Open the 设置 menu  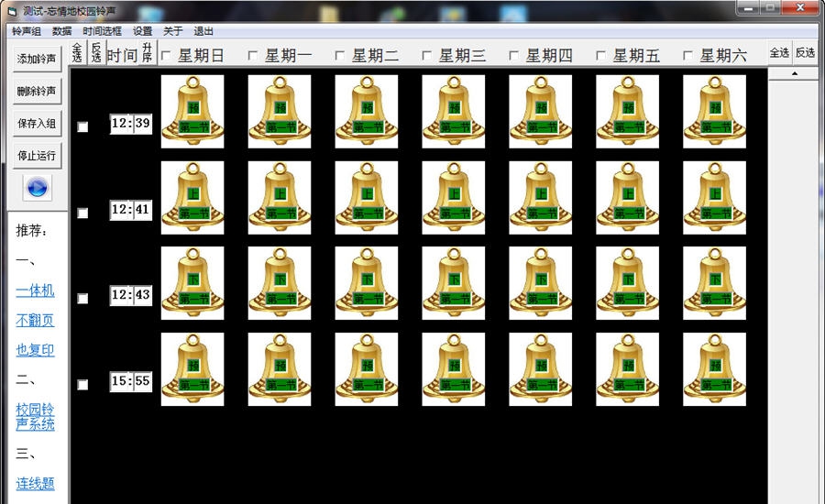142,31
